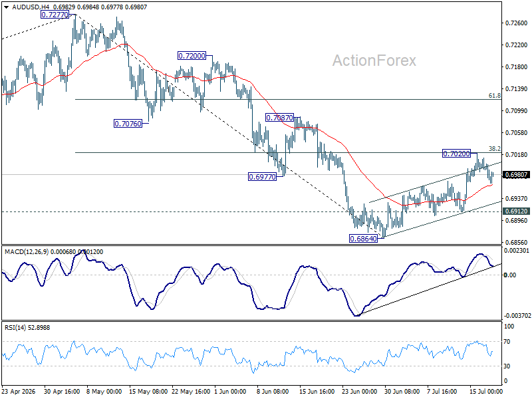Open the chart dropdown arrow beside AUDUSD,H4
The width and height of the screenshot is (532, 399).
[x=6, y=7]
